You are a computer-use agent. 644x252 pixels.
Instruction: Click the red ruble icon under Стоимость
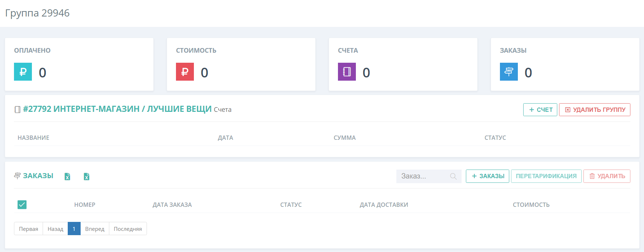185,72
